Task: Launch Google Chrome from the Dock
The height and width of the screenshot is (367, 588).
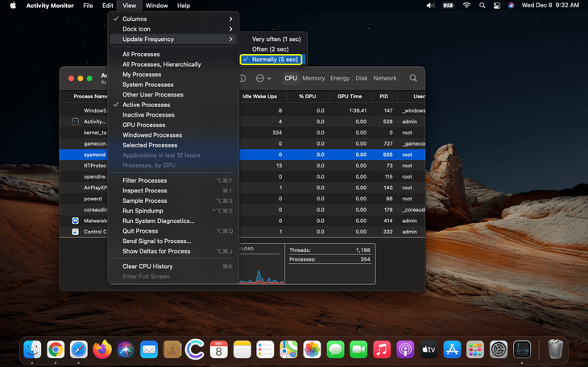Action: pyautogui.click(x=56, y=349)
